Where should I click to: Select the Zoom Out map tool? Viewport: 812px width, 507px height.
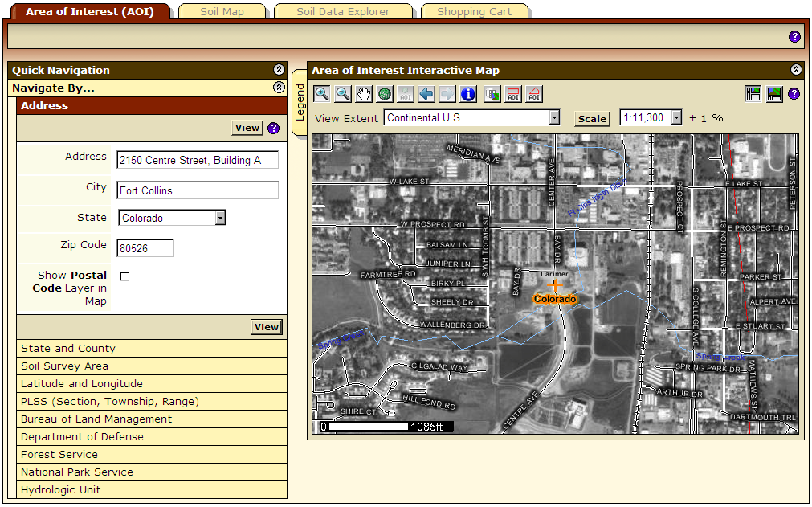pos(343,94)
